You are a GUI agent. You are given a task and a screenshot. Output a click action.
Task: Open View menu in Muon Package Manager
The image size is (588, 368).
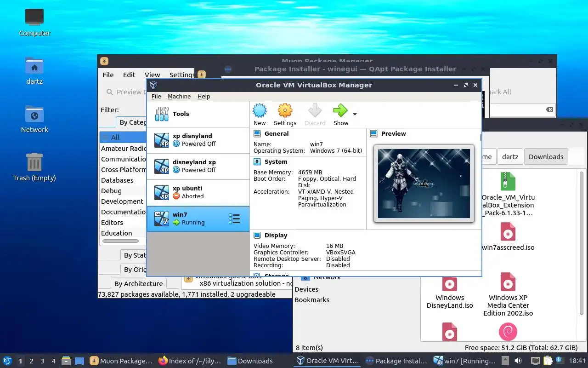pyautogui.click(x=153, y=75)
